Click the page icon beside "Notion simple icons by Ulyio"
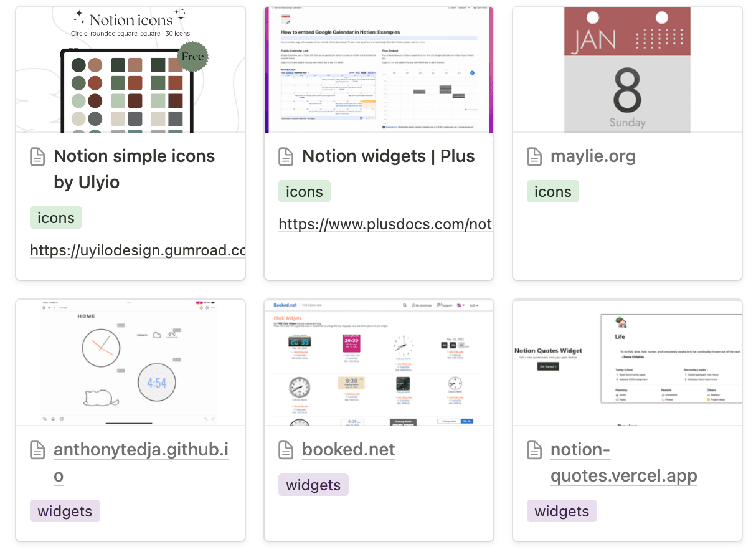 [x=37, y=156]
